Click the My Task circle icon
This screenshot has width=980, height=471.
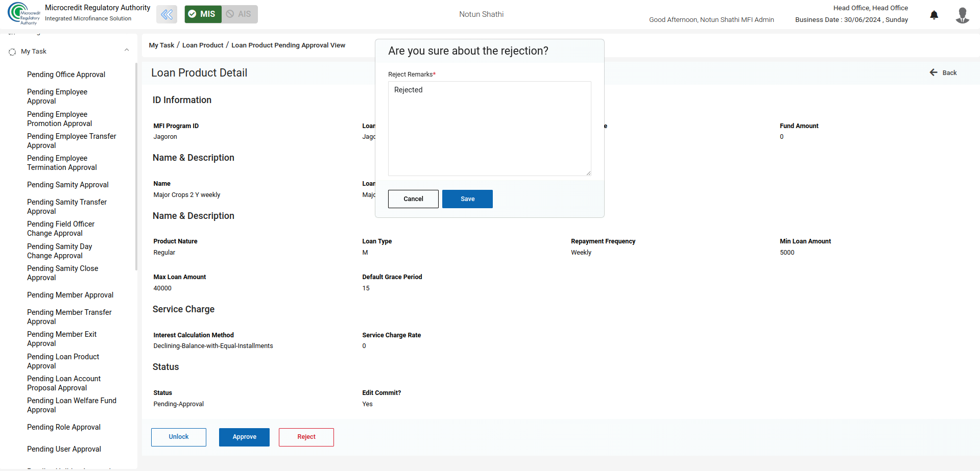pos(12,52)
